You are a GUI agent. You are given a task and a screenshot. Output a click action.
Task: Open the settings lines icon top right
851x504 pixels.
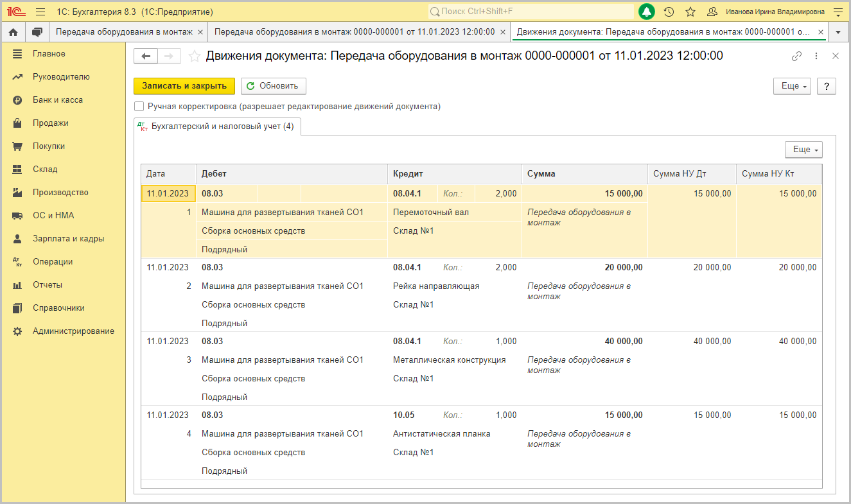[x=838, y=12]
